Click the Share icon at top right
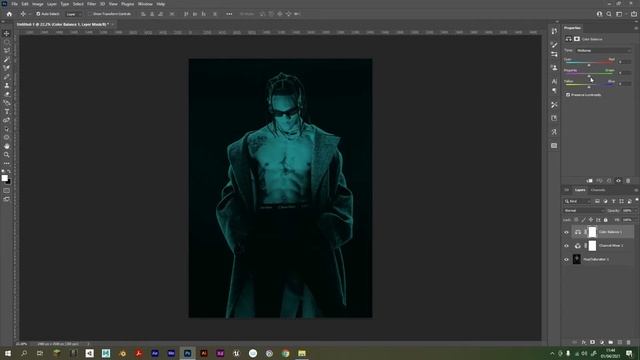This screenshot has width=640, height=360. 633,14
